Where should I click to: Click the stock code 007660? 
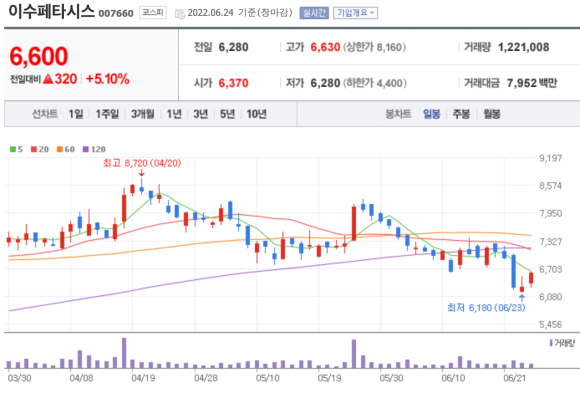tap(116, 14)
